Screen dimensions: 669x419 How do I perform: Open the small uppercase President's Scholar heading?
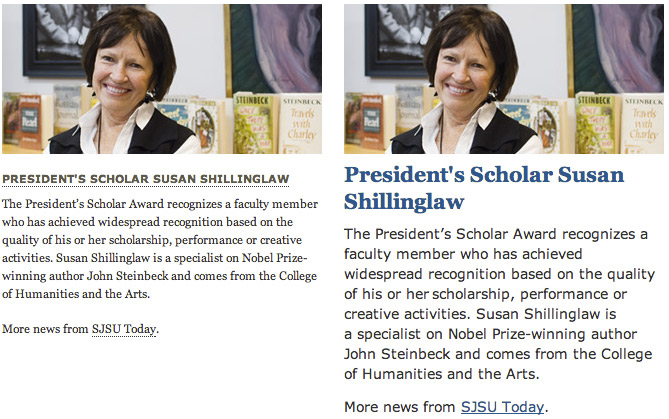(146, 180)
